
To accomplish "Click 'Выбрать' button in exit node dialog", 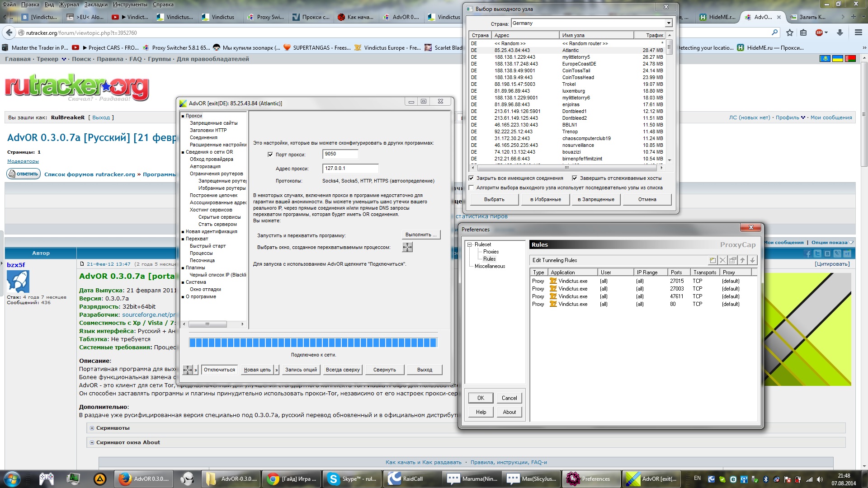I will [x=494, y=199].
